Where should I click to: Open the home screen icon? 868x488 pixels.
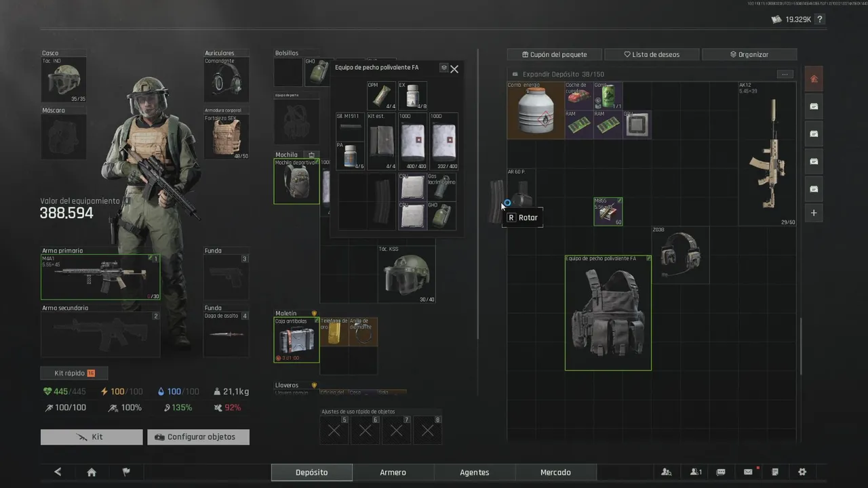point(92,472)
